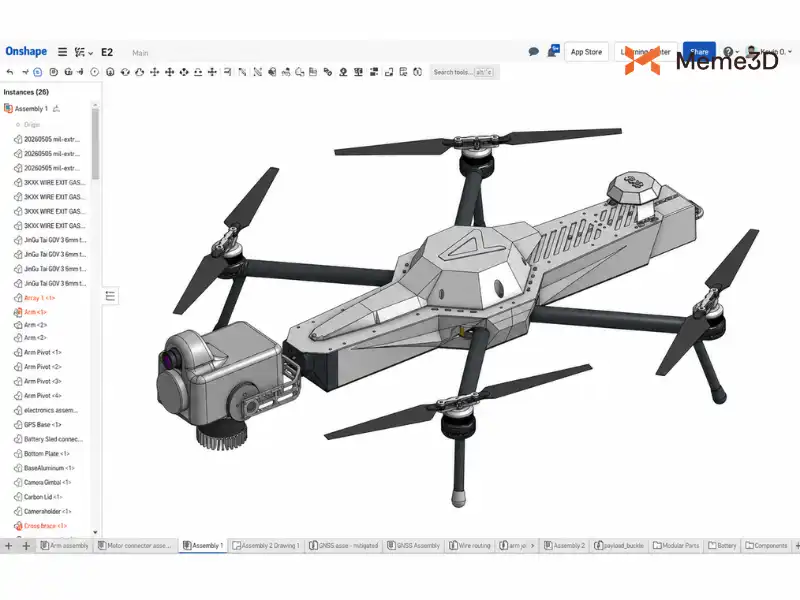Open the Kevin O. user account menu
This screenshot has width=800, height=600.
click(x=769, y=52)
